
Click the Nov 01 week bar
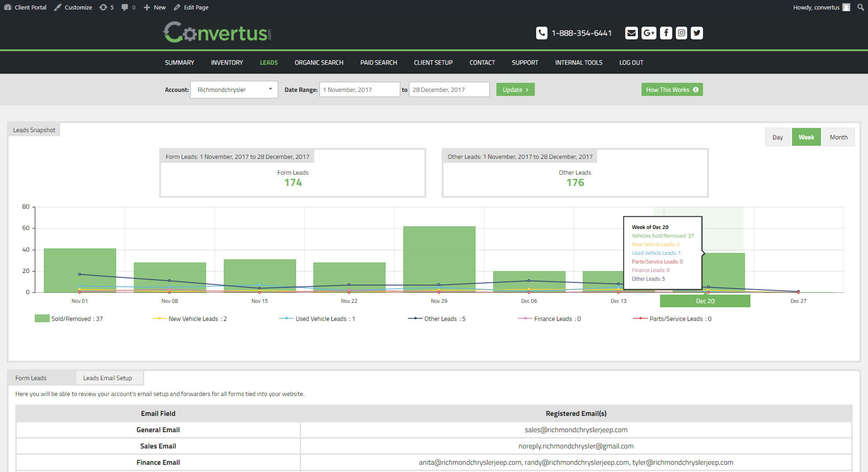80,270
